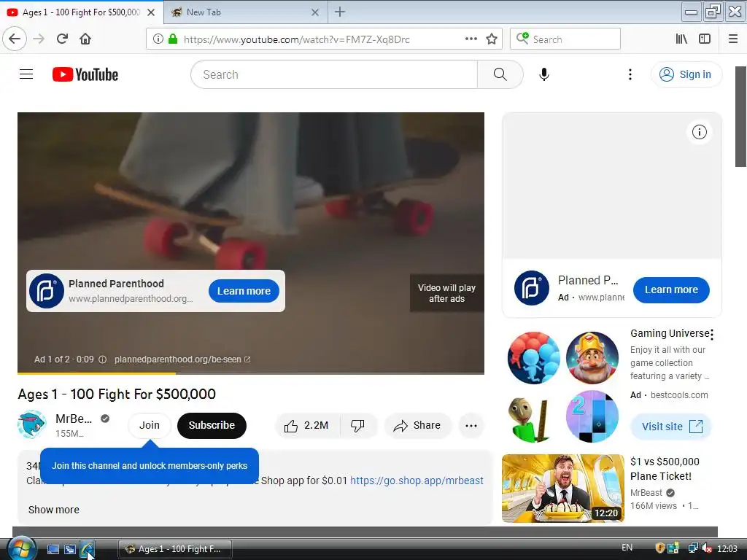Open Planned Parenthood logo in sidebar ad
The image size is (747, 560).
click(x=532, y=288)
